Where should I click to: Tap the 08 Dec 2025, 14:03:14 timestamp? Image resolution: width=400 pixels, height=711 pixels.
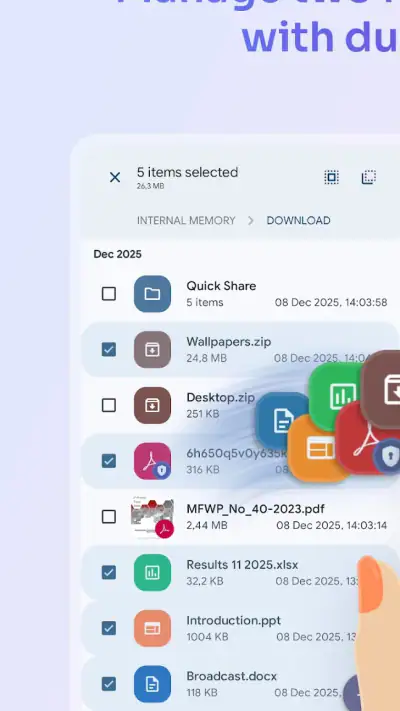tap(332, 526)
